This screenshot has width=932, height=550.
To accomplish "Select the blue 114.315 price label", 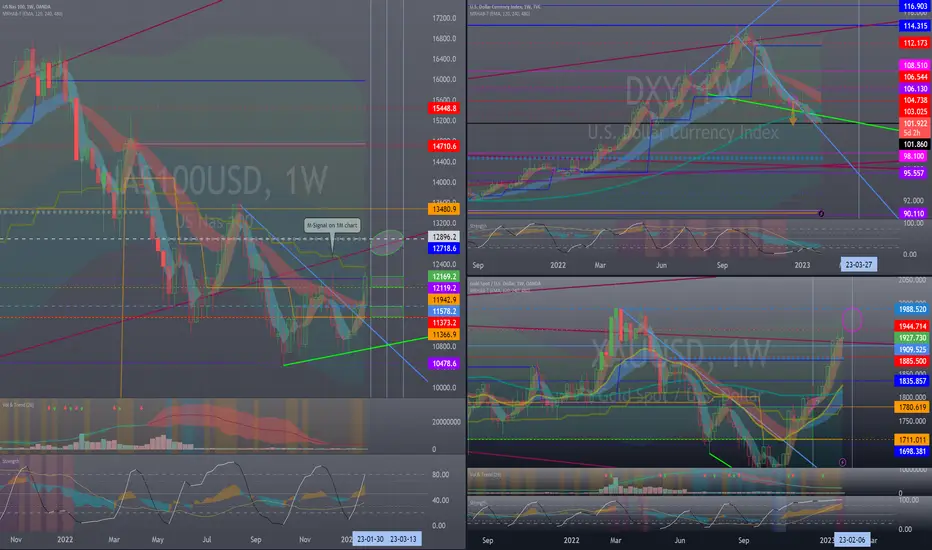I will (x=915, y=26).
